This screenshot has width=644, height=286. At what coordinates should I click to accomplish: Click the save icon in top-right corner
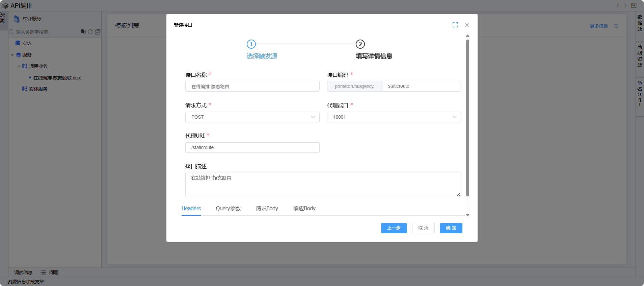(634, 5)
